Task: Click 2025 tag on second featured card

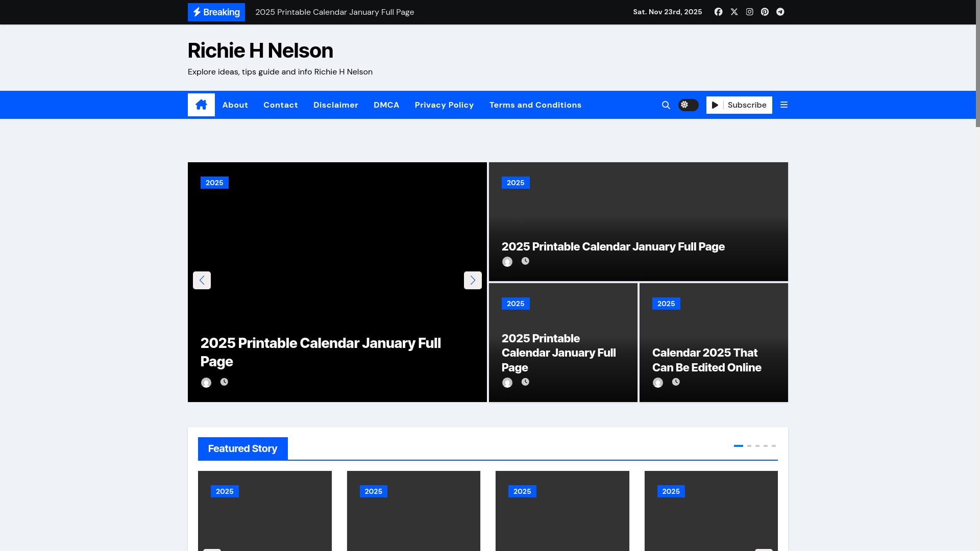Action: point(374,491)
